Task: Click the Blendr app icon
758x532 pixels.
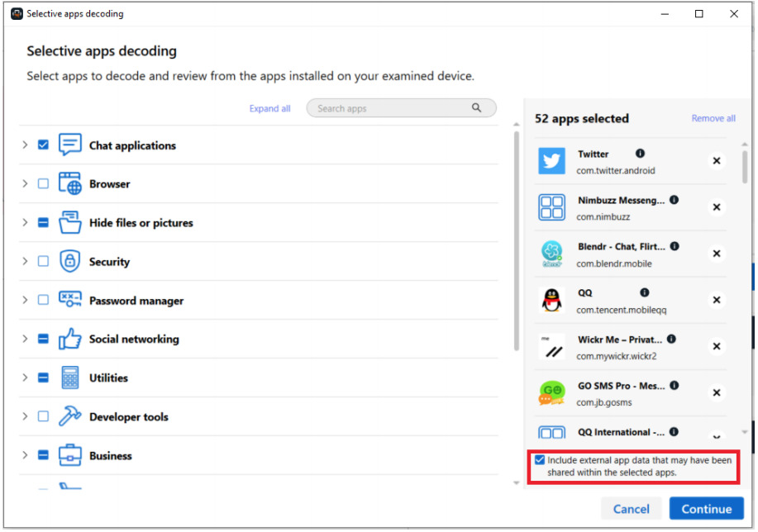Action: pos(552,254)
